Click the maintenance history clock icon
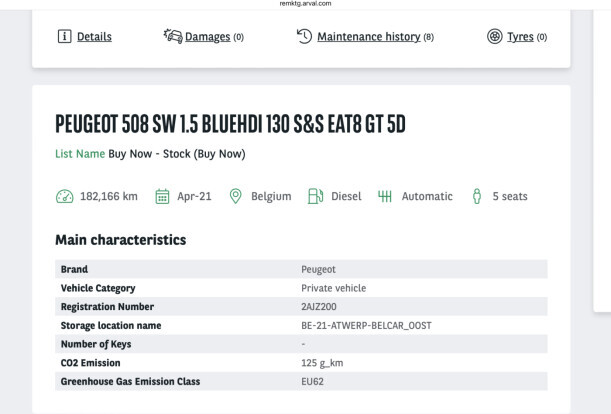This screenshot has width=611, height=414. (x=304, y=36)
